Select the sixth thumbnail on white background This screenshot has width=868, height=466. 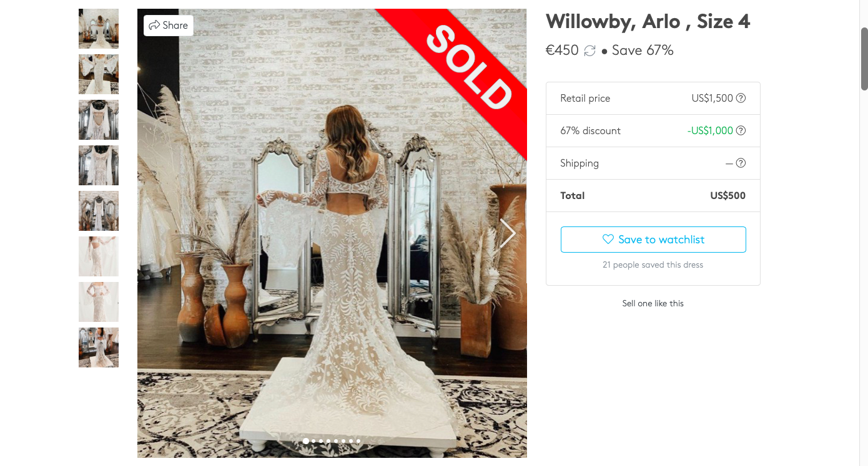(99, 256)
